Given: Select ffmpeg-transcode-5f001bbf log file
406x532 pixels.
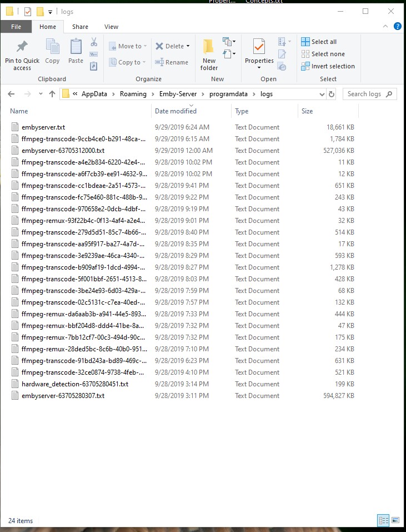Looking at the screenshot, I should [183, 279].
